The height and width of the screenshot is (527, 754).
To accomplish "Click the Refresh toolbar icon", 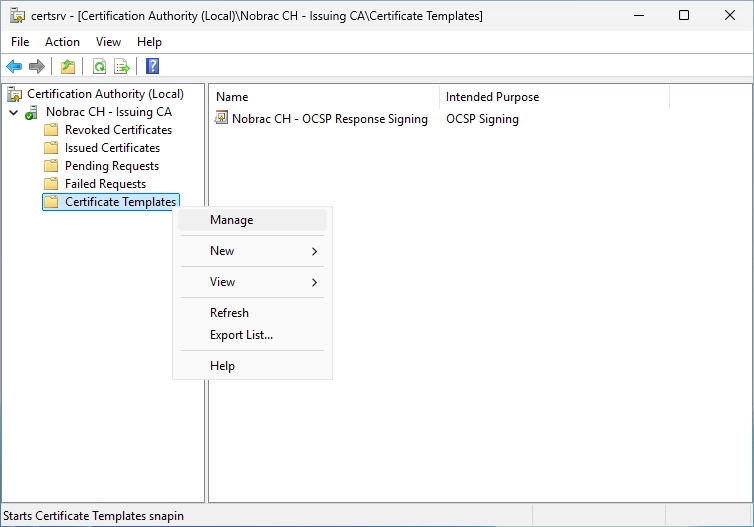I will click(x=100, y=66).
